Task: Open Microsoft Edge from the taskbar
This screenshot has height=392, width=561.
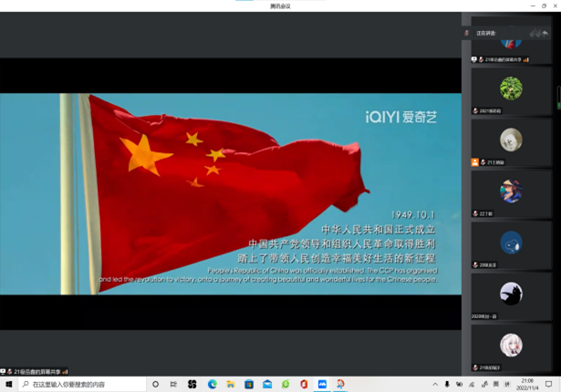Action: pyautogui.click(x=212, y=385)
